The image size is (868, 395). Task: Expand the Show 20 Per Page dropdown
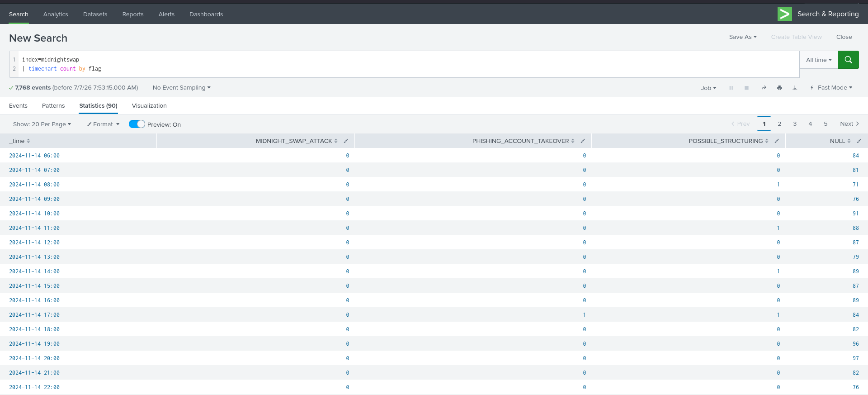[42, 124]
